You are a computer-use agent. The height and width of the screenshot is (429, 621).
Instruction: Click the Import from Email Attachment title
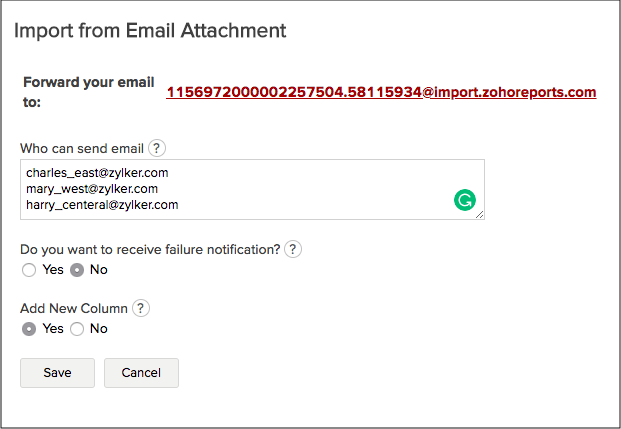[x=150, y=31]
